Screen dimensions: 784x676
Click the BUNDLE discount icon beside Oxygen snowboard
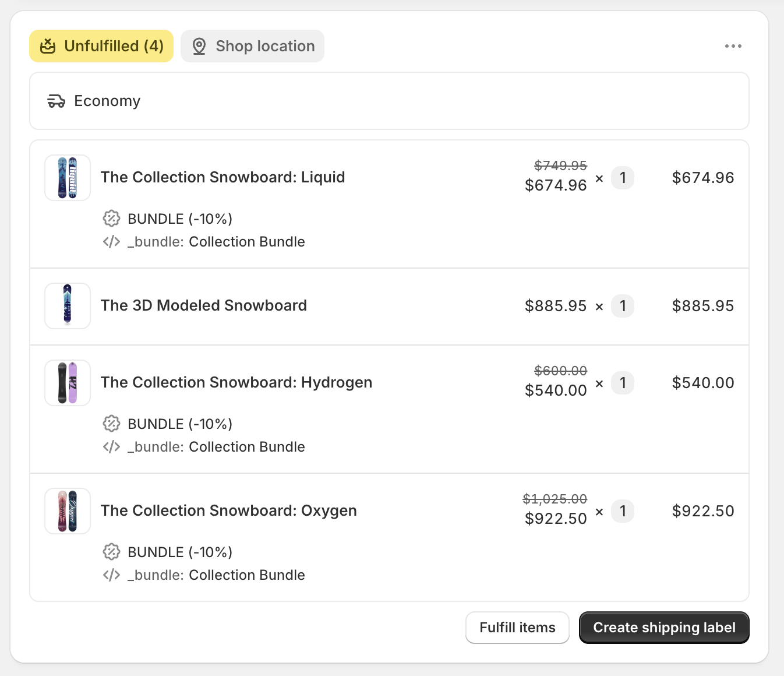(x=111, y=552)
